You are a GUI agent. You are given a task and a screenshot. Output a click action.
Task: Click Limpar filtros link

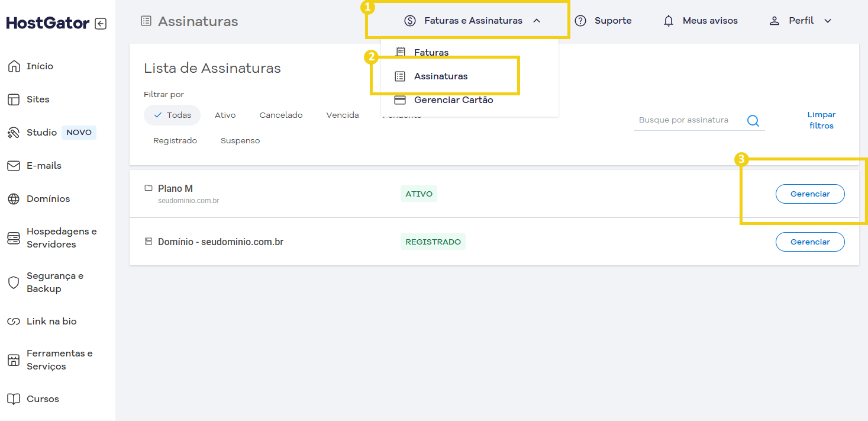[821, 120]
